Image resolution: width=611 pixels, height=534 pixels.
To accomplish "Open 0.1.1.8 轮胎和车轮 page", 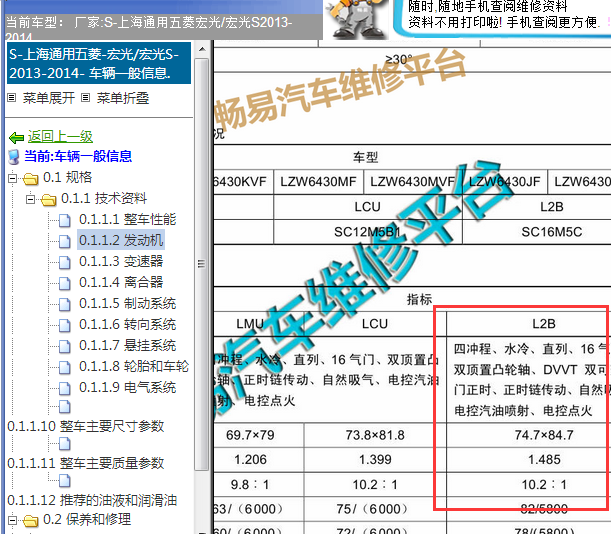I will coord(134,366).
